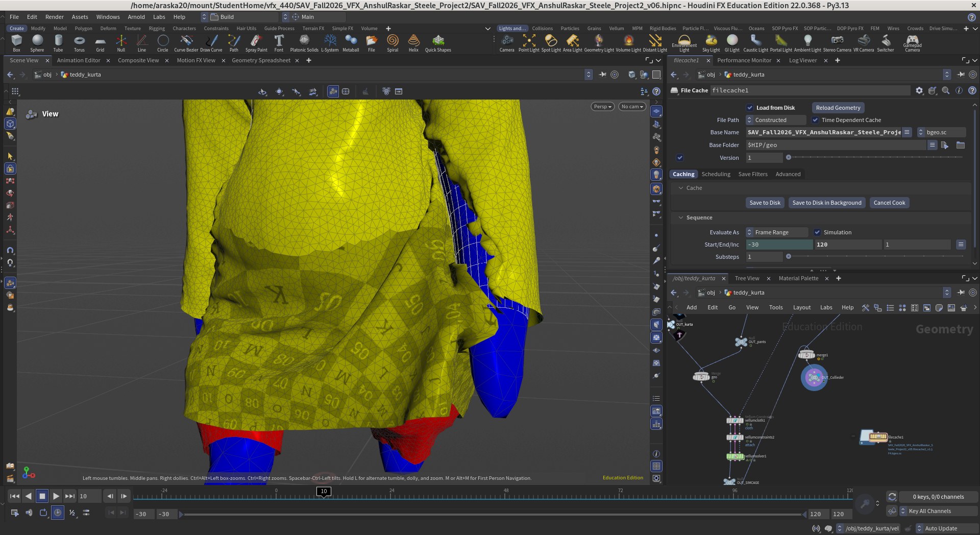The image size is (980, 535).
Task: Open the Render menu
Action: (x=54, y=17)
